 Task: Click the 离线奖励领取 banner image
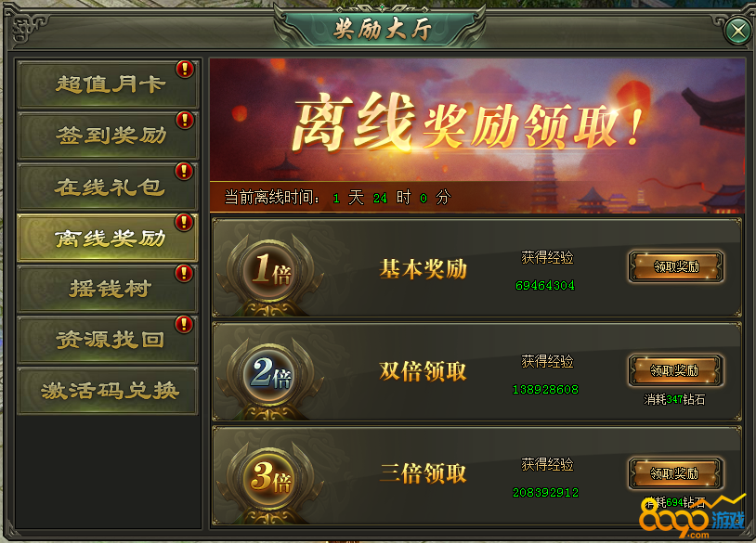477,136
